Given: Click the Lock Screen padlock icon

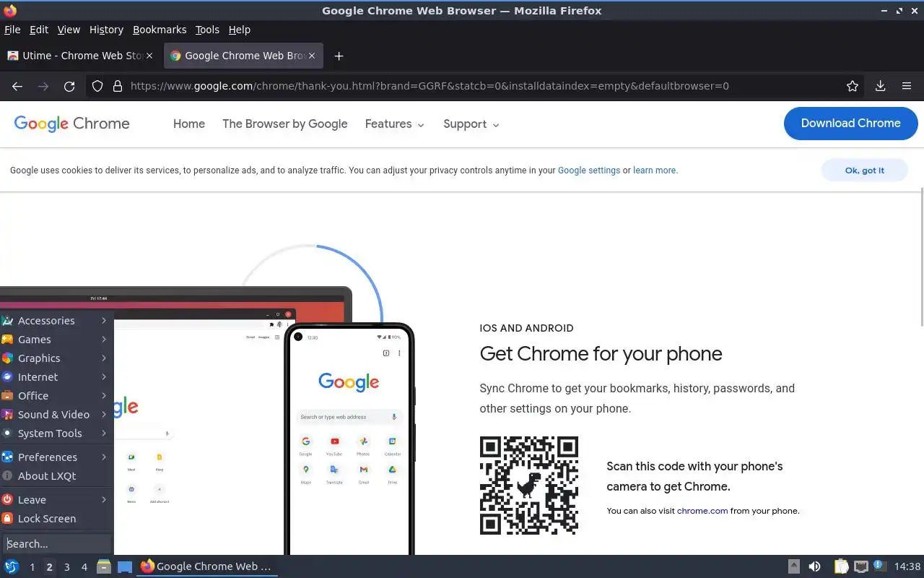Looking at the screenshot, I should point(7,519).
